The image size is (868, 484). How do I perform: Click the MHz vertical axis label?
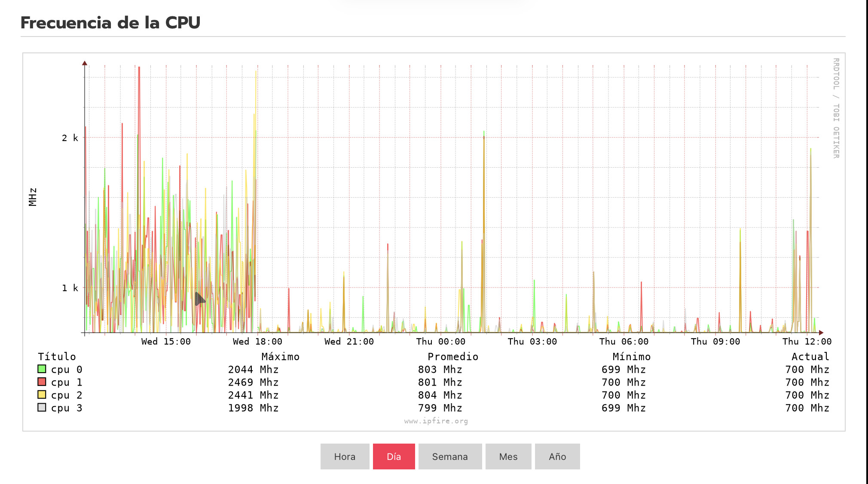pos(33,197)
